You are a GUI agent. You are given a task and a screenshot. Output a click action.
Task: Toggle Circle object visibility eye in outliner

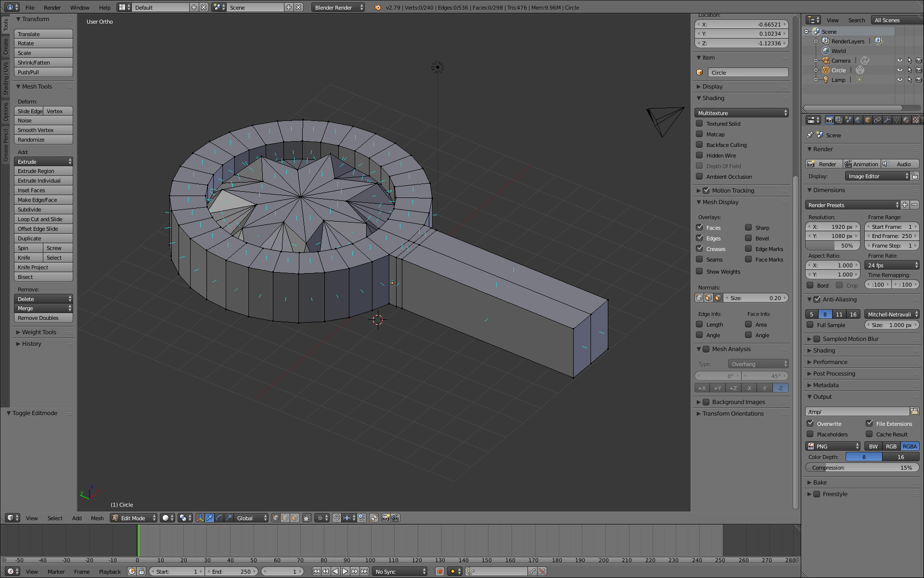[899, 70]
